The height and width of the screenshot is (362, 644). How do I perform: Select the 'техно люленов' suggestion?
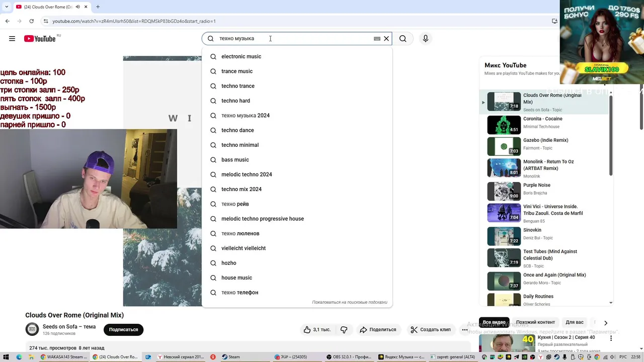pyautogui.click(x=297, y=233)
